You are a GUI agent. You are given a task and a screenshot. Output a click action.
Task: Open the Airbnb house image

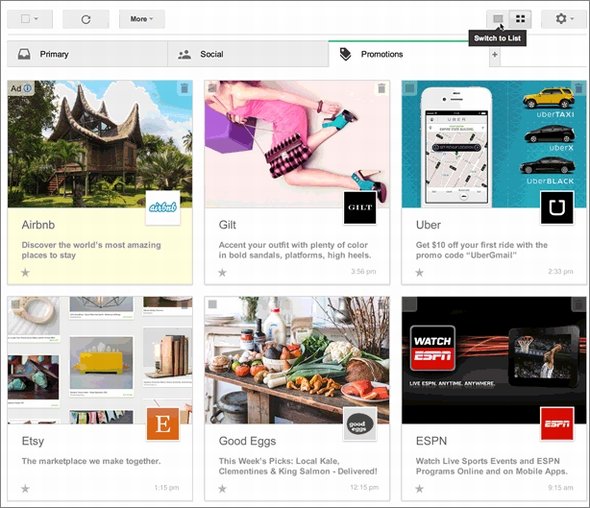[100, 144]
